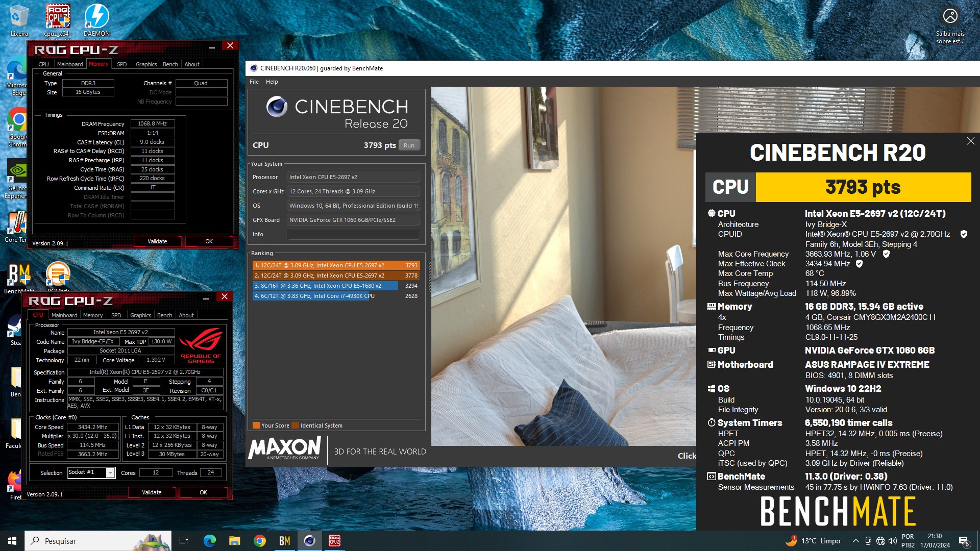Viewport: 980px width, 551px height.
Task: Click the taskbar clock showing 21:30
Action: [935, 541]
